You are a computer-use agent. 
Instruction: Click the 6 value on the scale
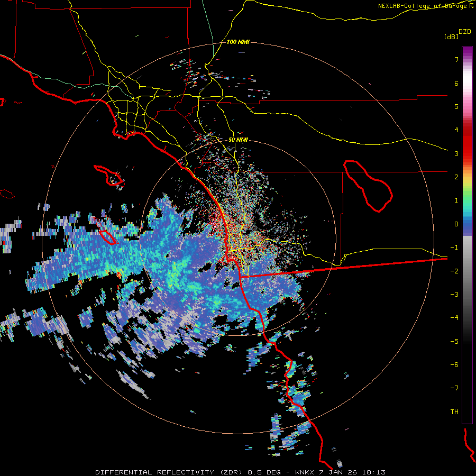point(456,83)
